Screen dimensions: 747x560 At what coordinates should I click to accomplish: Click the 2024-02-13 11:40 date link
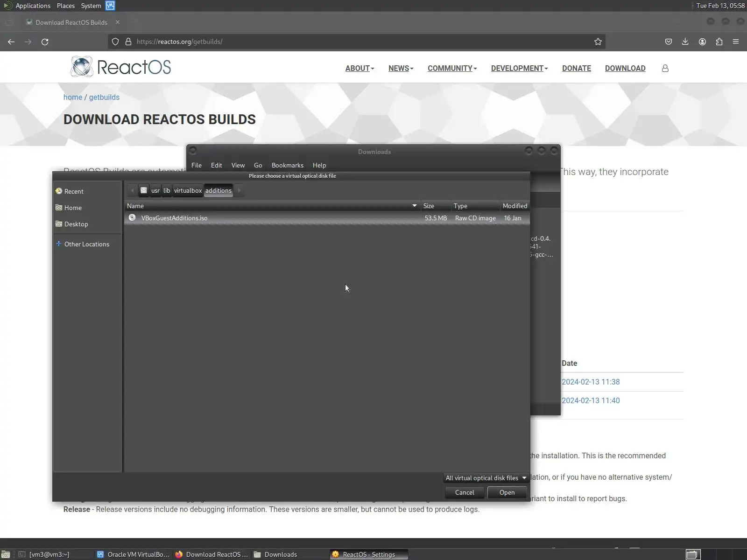pyautogui.click(x=591, y=400)
